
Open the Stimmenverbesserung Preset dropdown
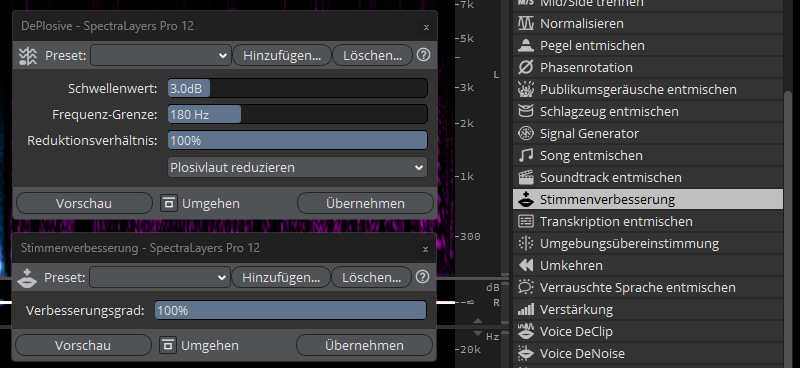coord(160,277)
